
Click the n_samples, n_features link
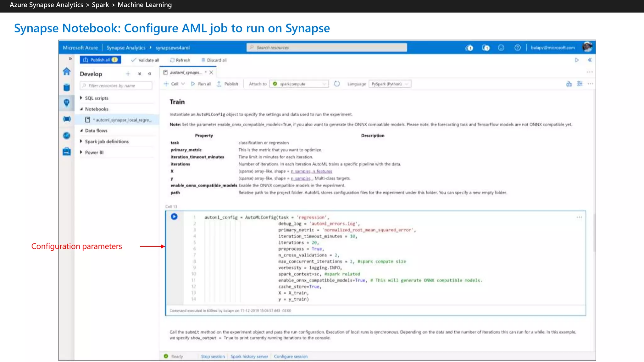(x=311, y=171)
